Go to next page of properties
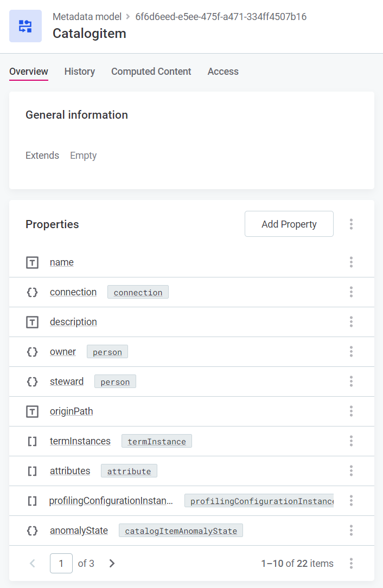 [112, 563]
